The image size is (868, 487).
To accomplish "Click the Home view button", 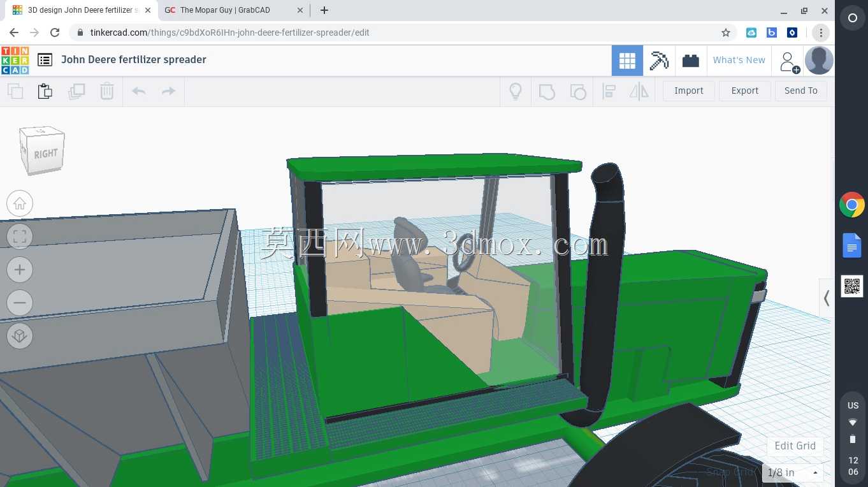I will click(x=20, y=203).
